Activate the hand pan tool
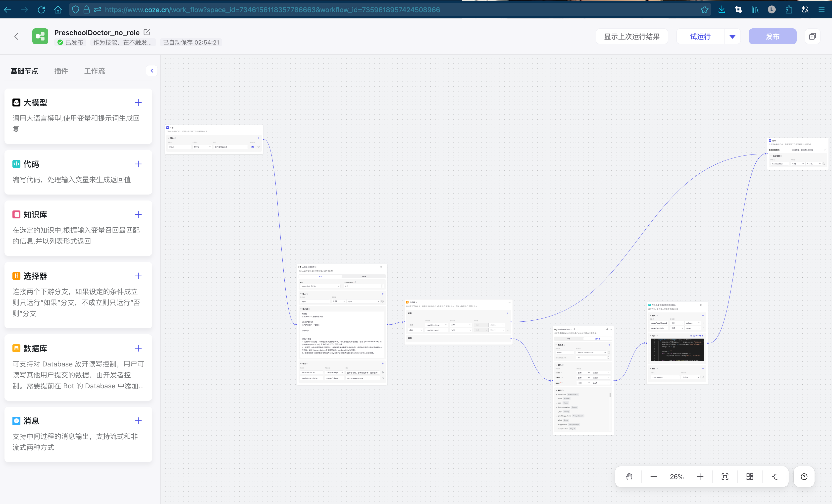Screen dimensions: 832x504 (x=629, y=477)
